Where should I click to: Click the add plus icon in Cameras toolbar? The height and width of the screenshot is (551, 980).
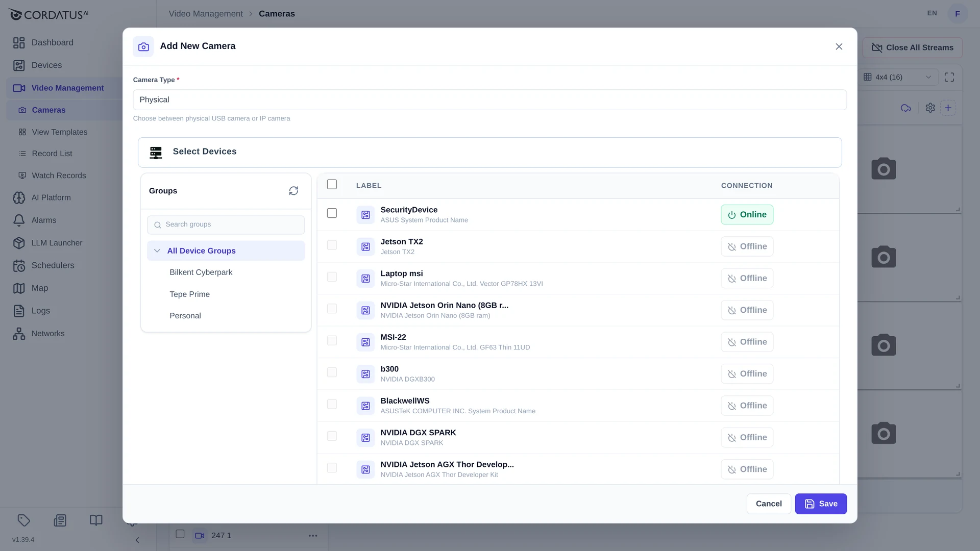point(948,108)
